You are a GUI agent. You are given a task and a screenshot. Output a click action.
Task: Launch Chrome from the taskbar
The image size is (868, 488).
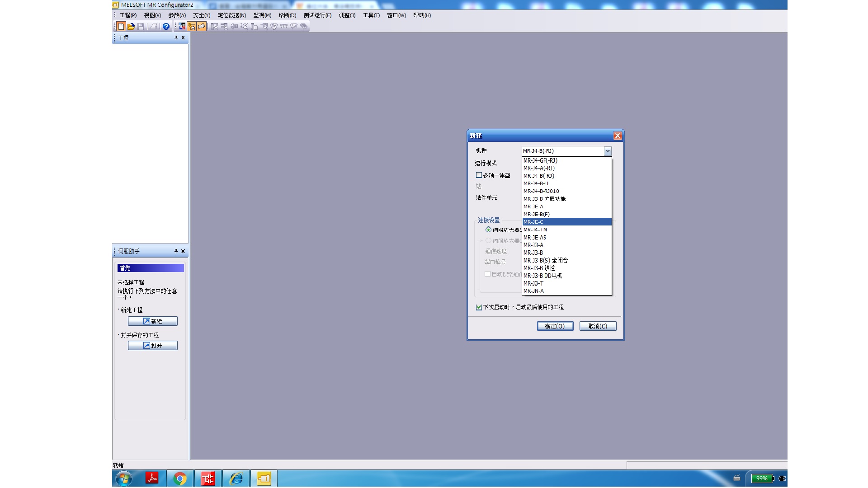click(180, 478)
